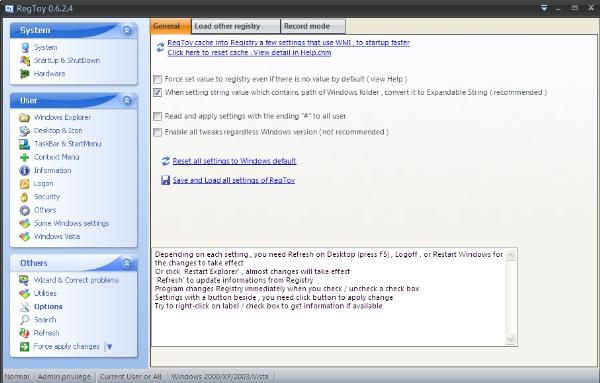Click scroll down arrow in info box

pos(510,339)
